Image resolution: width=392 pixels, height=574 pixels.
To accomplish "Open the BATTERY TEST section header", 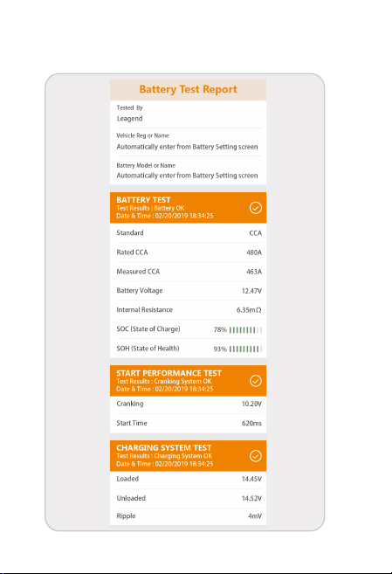I will point(188,208).
